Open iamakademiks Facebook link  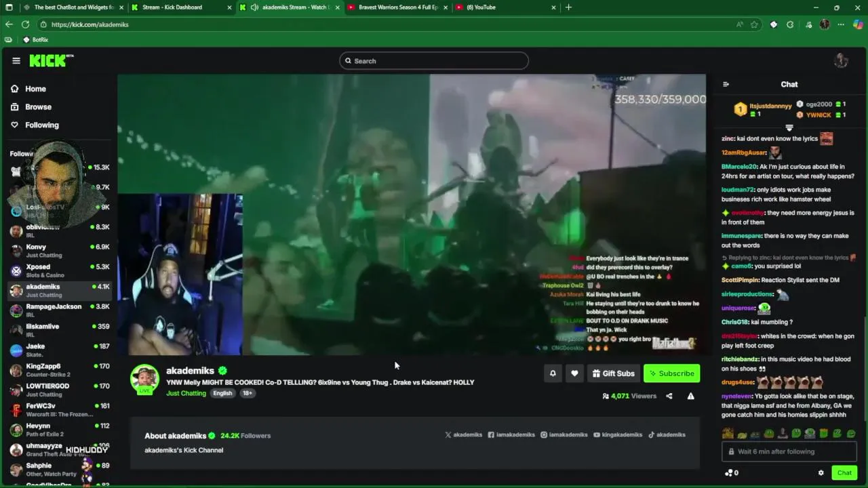click(511, 434)
